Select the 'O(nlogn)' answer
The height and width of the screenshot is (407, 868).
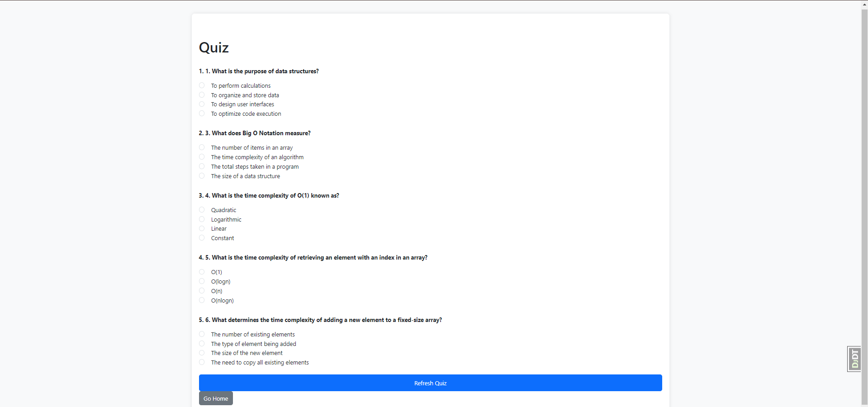pos(202,300)
